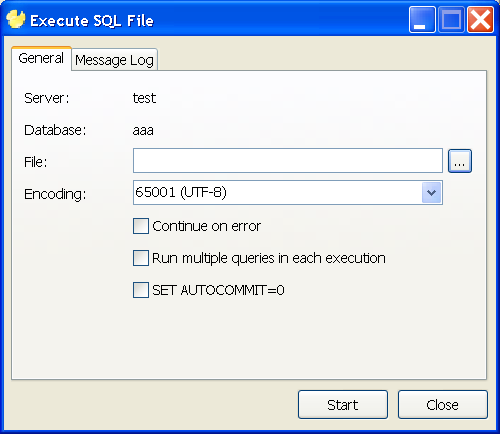
Task: Close the dialog with the red X
Action: (x=480, y=20)
